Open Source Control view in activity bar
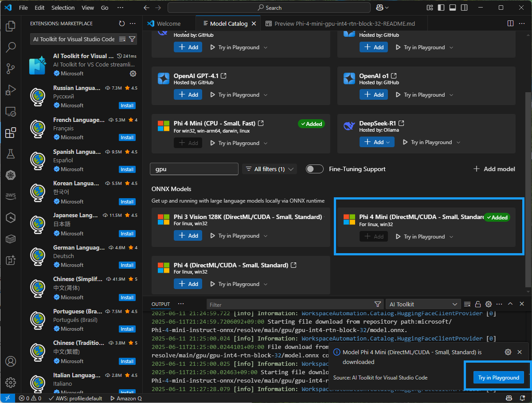 (x=11, y=69)
